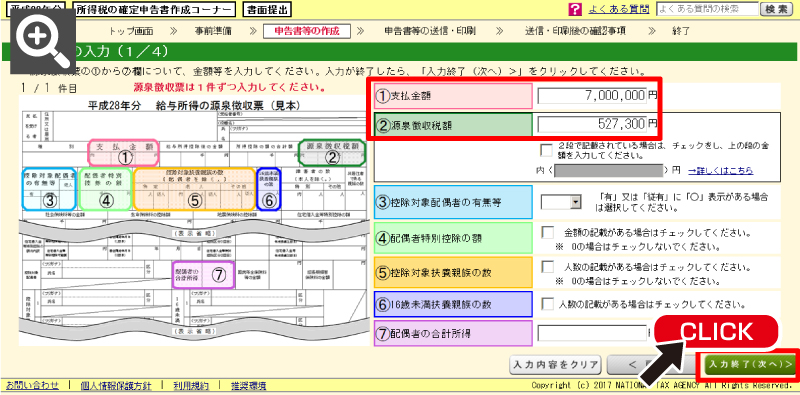Click circled number 3 blue area on sample
800x395 pixels.
[49, 201]
